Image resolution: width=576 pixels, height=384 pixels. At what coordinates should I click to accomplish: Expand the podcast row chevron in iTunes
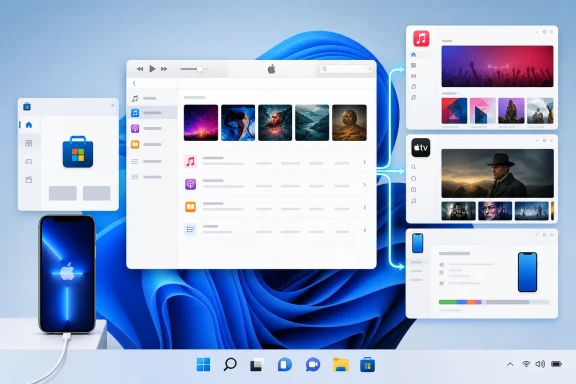click(365, 184)
